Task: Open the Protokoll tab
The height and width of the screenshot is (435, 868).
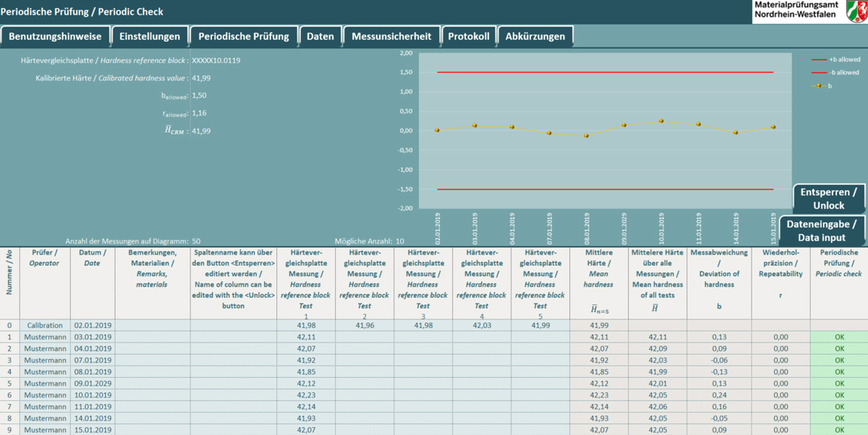Action: coord(469,36)
